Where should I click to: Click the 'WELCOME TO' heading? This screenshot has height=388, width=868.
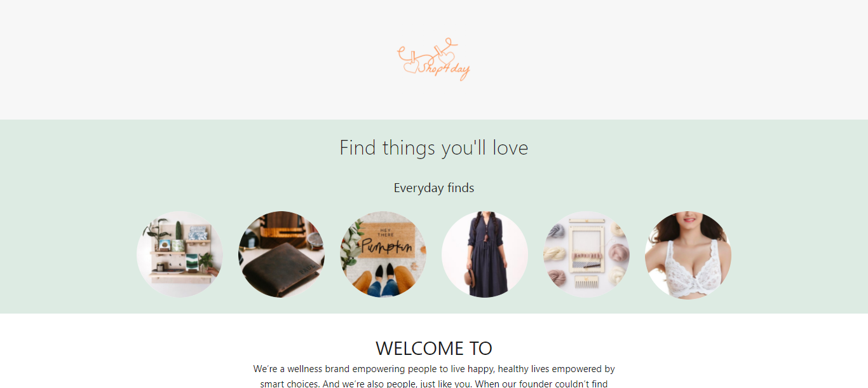click(x=434, y=348)
